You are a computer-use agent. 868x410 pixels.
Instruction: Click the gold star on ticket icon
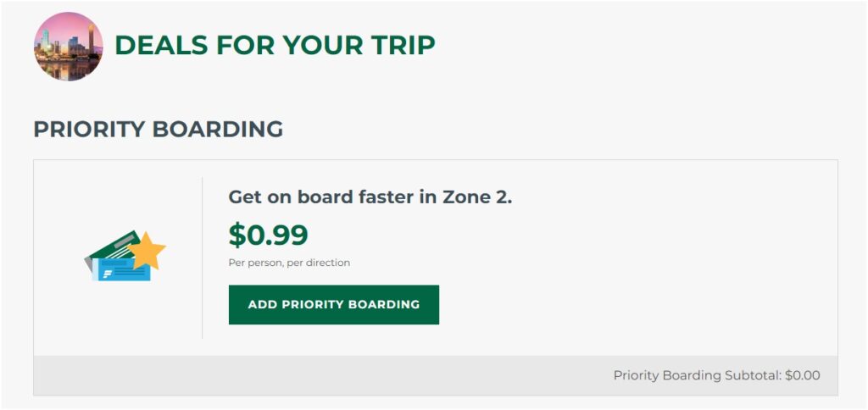(x=147, y=250)
